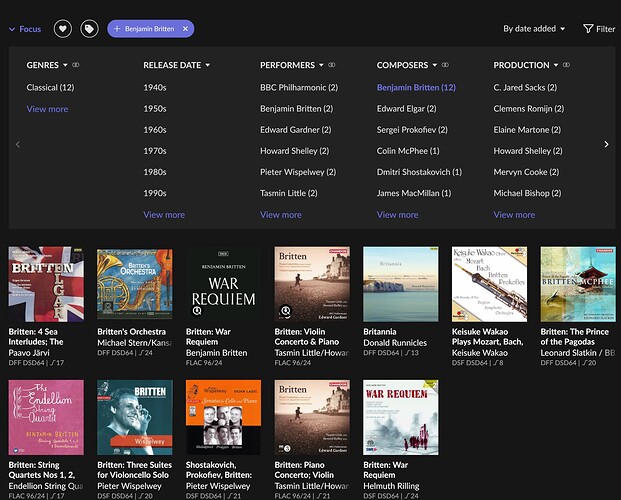Click View more under Genres
Screen dimensions: 621x500
tap(47, 109)
